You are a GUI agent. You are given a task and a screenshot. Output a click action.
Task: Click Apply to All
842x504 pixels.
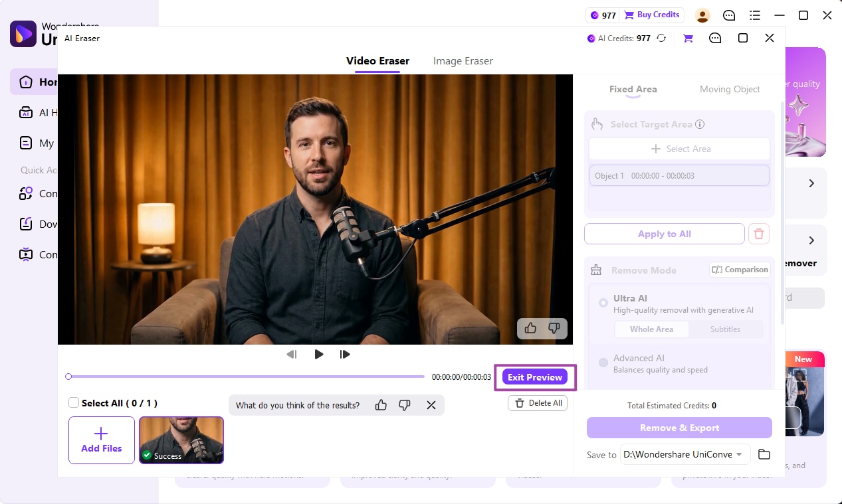coord(665,234)
